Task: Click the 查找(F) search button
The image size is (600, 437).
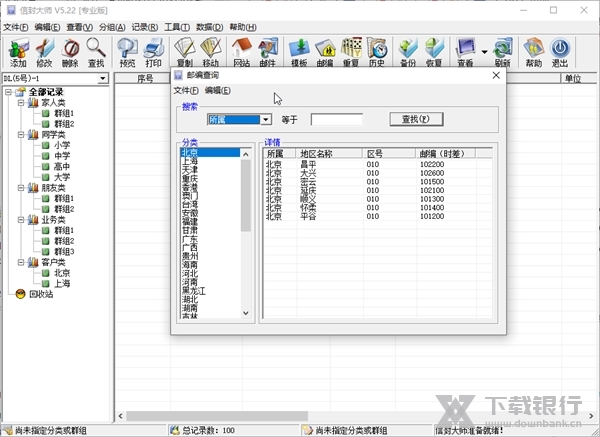Action: (x=416, y=119)
